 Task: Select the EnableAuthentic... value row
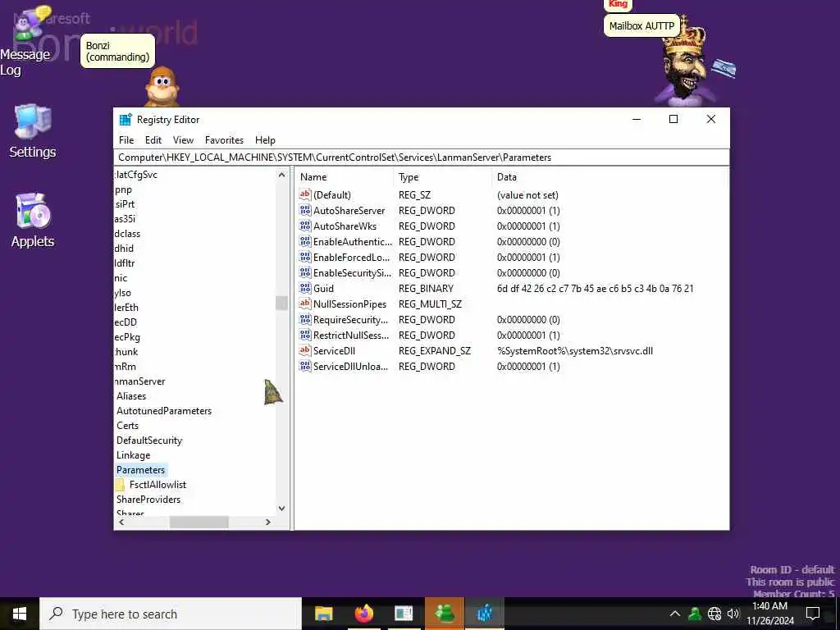512,242
